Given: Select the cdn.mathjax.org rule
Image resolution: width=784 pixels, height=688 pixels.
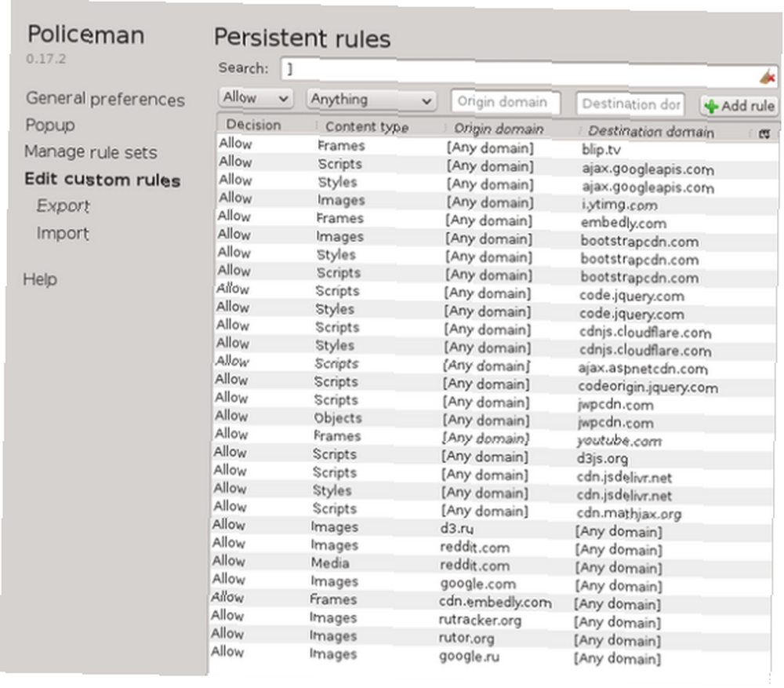Looking at the screenshot, I should tap(492, 510).
